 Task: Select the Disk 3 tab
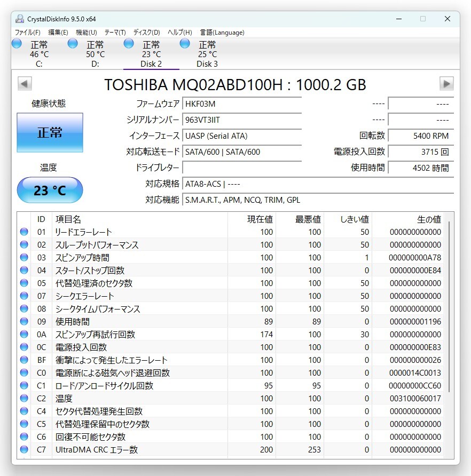coord(207,54)
